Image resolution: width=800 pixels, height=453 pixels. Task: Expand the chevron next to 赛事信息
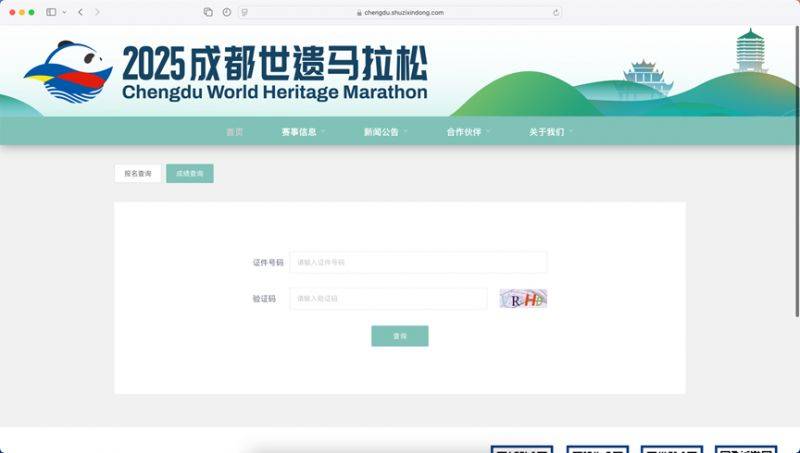coord(323,132)
